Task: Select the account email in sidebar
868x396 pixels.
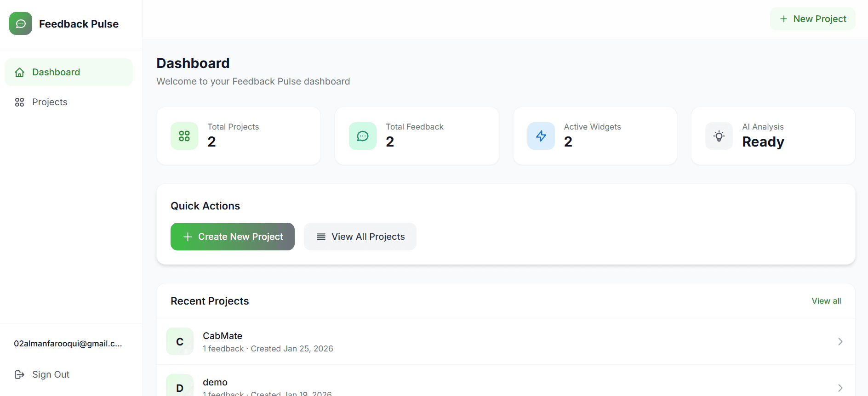Action: click(x=68, y=344)
